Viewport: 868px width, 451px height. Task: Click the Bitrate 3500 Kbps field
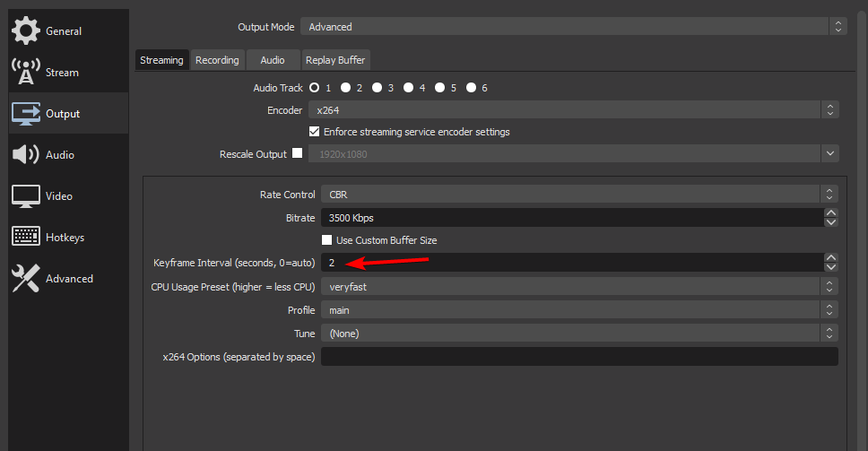572,218
